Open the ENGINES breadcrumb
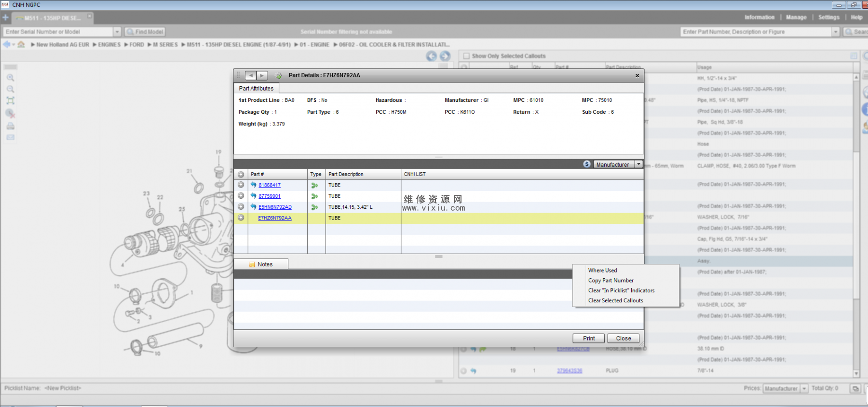Screen dimensions: 868x407 [109, 44]
